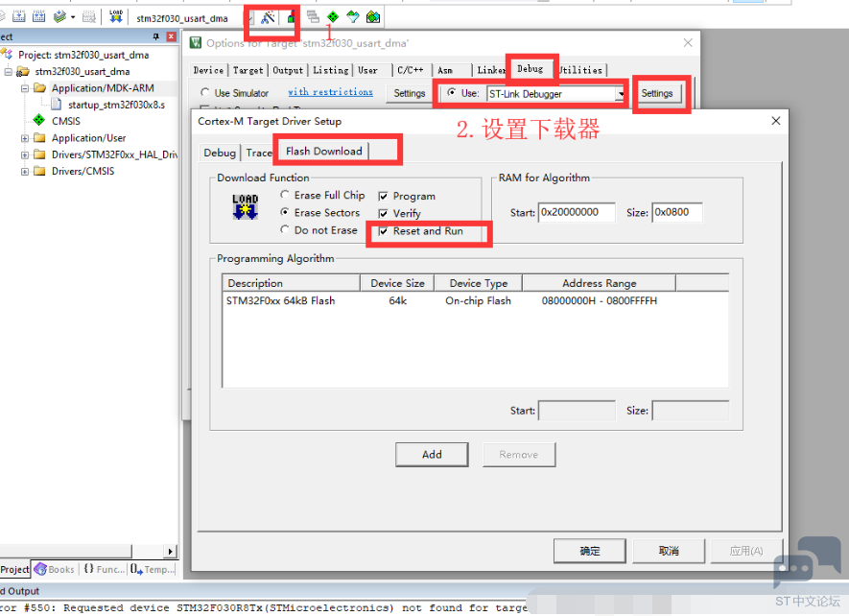Screen dimensions: 849x616
Task: Switch to the Flash Download tab
Action: click(323, 152)
